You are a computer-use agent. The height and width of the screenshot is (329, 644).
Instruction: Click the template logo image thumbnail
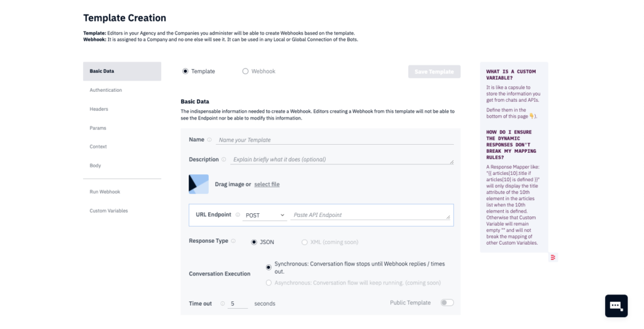tap(199, 184)
